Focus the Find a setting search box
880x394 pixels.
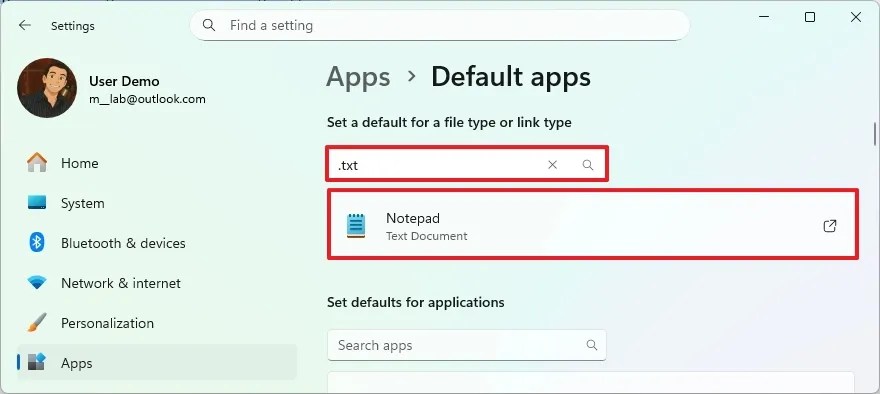tap(439, 25)
